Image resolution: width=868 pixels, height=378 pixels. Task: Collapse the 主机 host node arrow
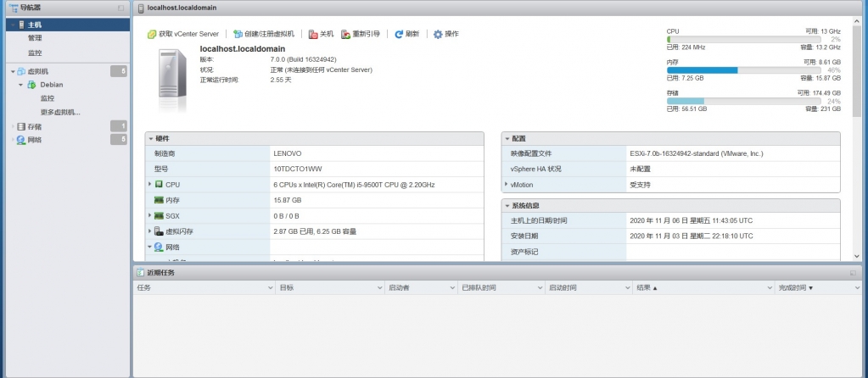[14, 25]
